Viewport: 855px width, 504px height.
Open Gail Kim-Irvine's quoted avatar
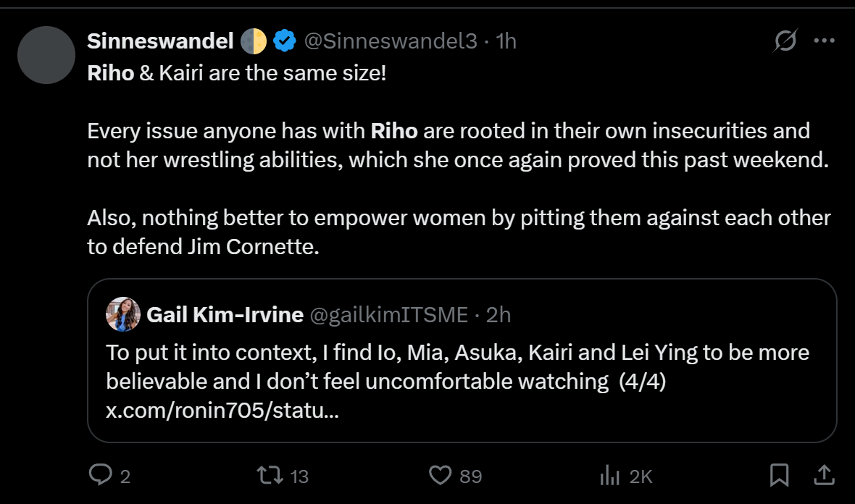[x=122, y=314]
